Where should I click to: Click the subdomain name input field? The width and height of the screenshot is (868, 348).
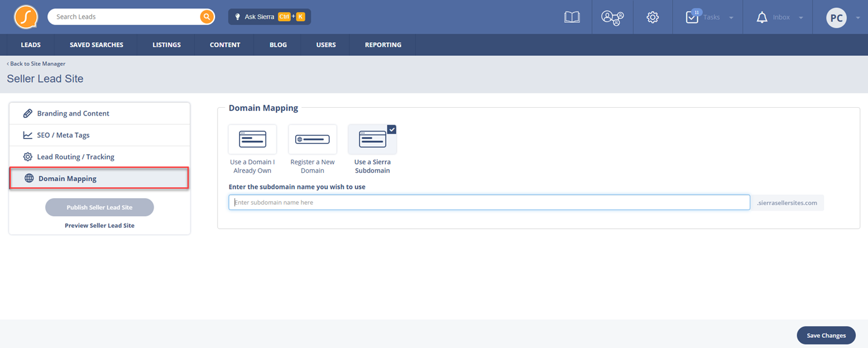pos(489,202)
